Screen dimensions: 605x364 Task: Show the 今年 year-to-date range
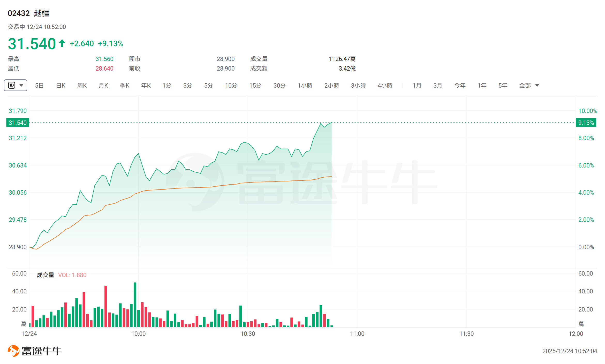tap(460, 86)
